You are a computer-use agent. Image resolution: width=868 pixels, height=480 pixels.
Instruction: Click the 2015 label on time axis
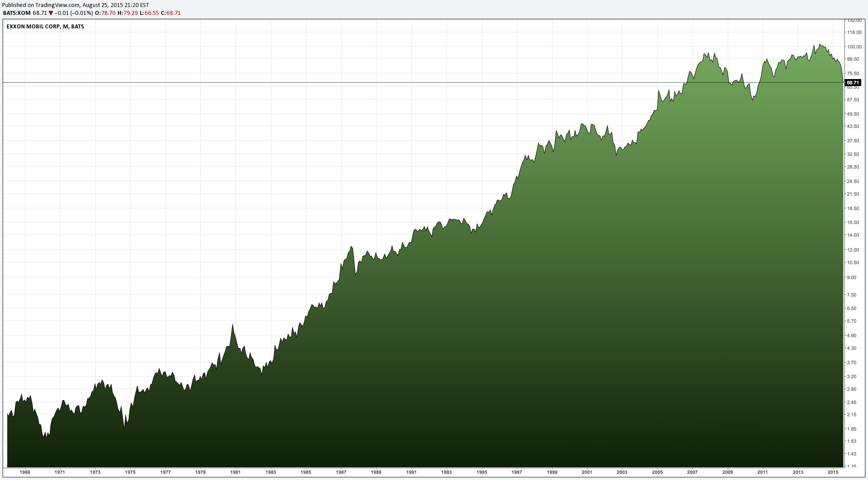tap(833, 472)
